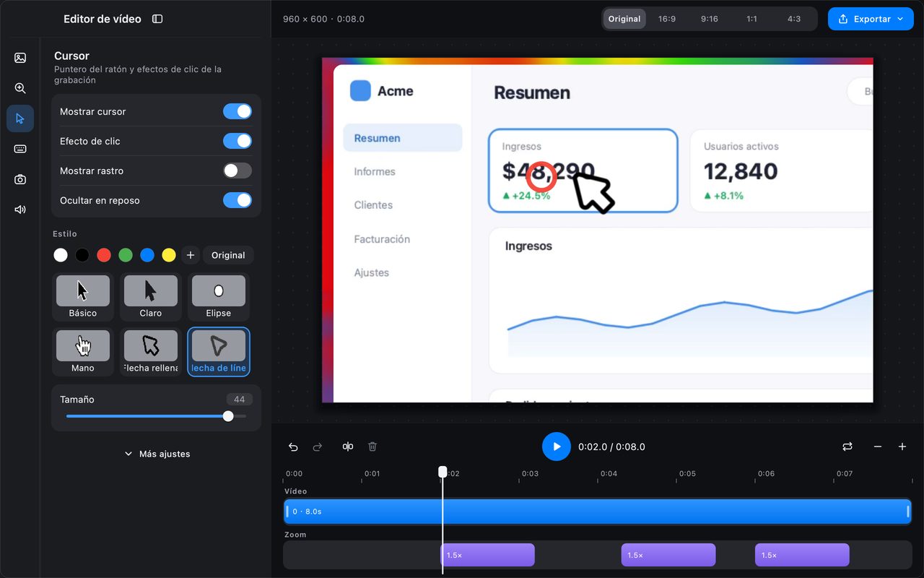924x578 pixels.
Task: Select the Original aspect ratio tab
Action: click(x=624, y=19)
